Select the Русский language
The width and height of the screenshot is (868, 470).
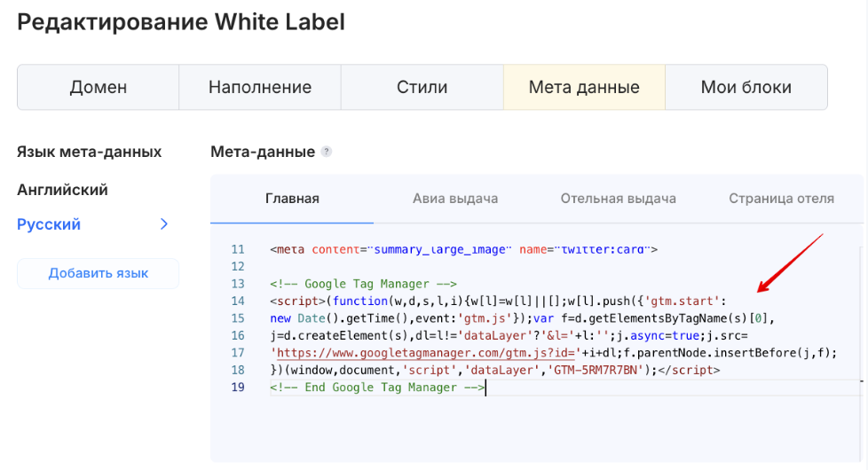49,224
